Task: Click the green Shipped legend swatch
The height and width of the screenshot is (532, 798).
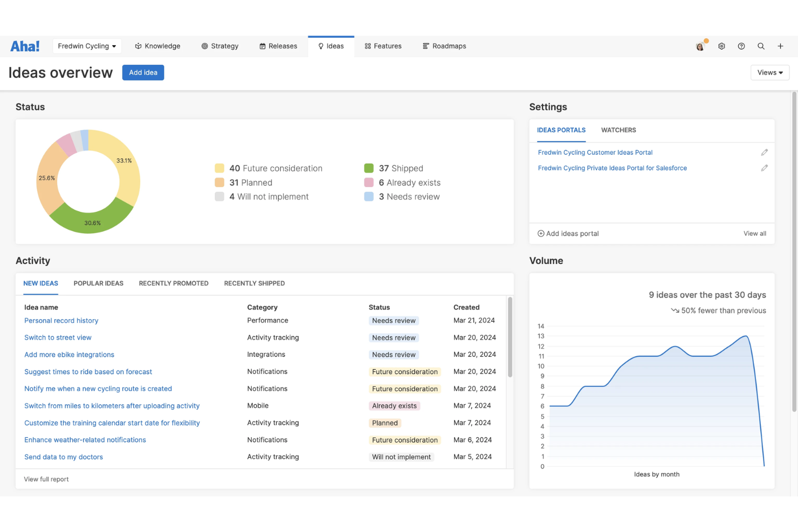Action: tap(369, 168)
